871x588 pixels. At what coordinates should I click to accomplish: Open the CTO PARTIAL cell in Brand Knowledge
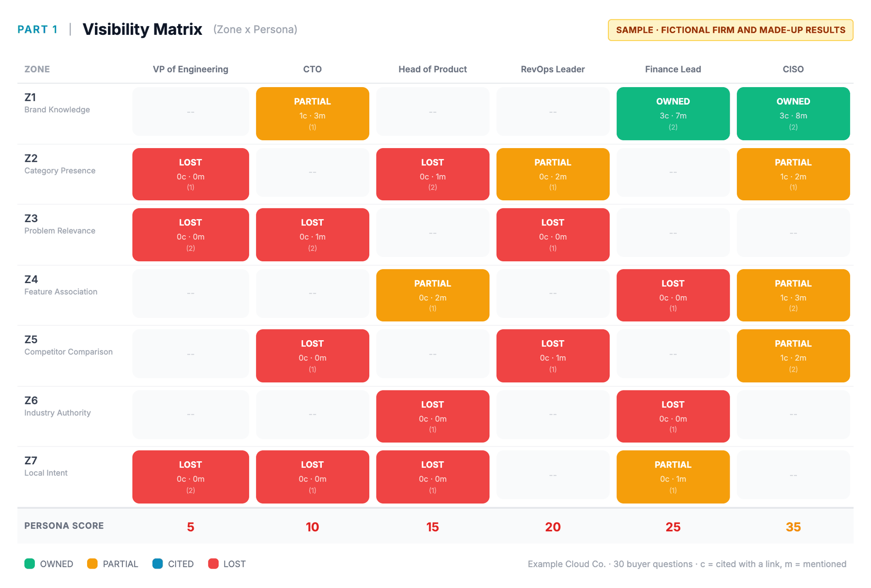tap(313, 114)
